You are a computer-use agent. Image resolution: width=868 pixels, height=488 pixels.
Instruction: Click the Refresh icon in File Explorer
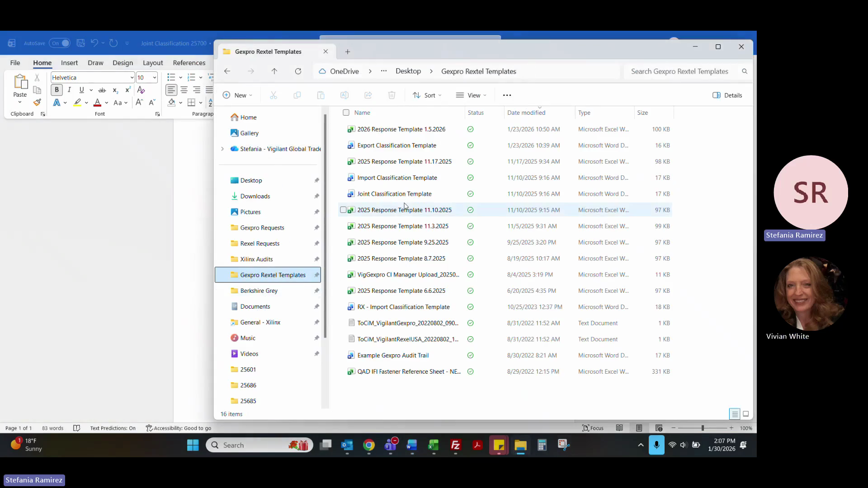[x=298, y=71]
